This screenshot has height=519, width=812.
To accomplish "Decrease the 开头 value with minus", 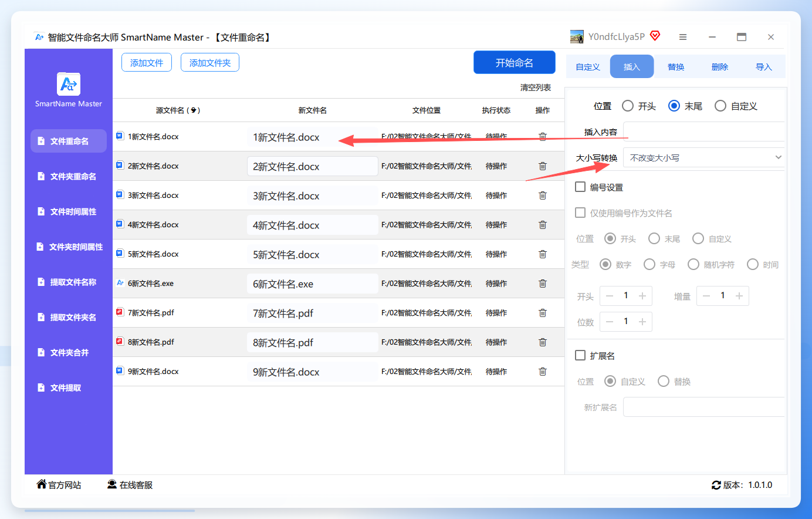I will click(x=610, y=296).
